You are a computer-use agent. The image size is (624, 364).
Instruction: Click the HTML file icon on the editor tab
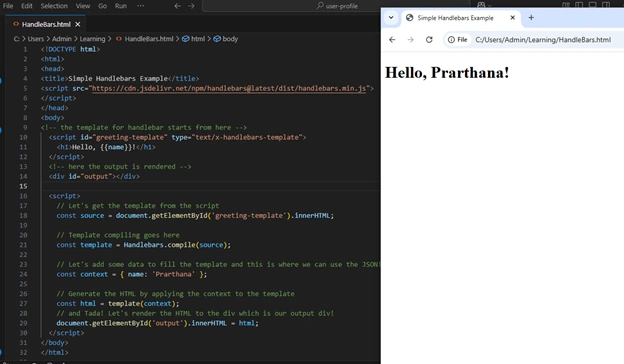coord(16,24)
